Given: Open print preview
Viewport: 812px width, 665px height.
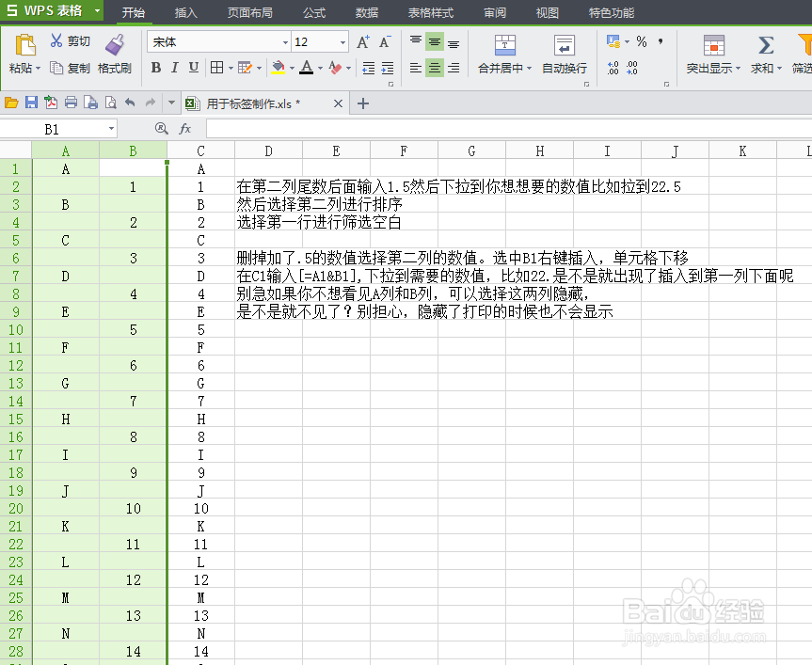Looking at the screenshot, I should pyautogui.click(x=110, y=103).
